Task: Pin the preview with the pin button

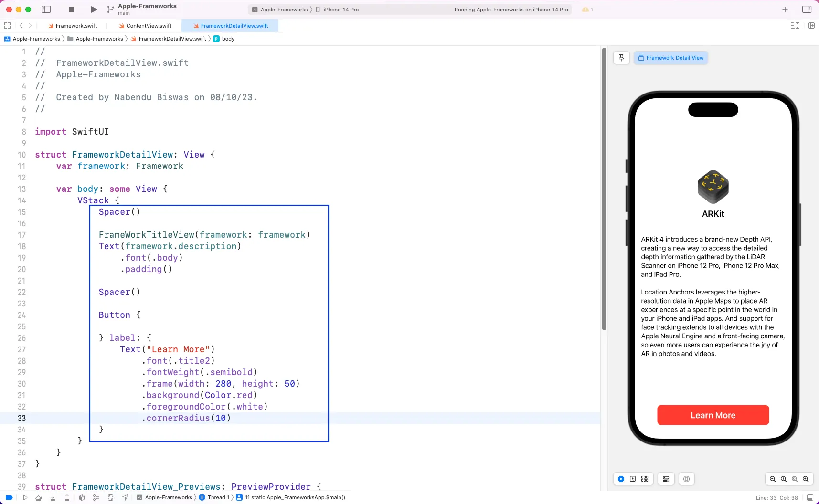Action: click(621, 58)
